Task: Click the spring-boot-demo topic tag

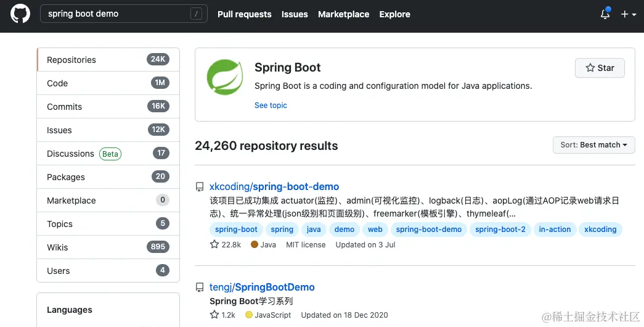Action: click(429, 230)
